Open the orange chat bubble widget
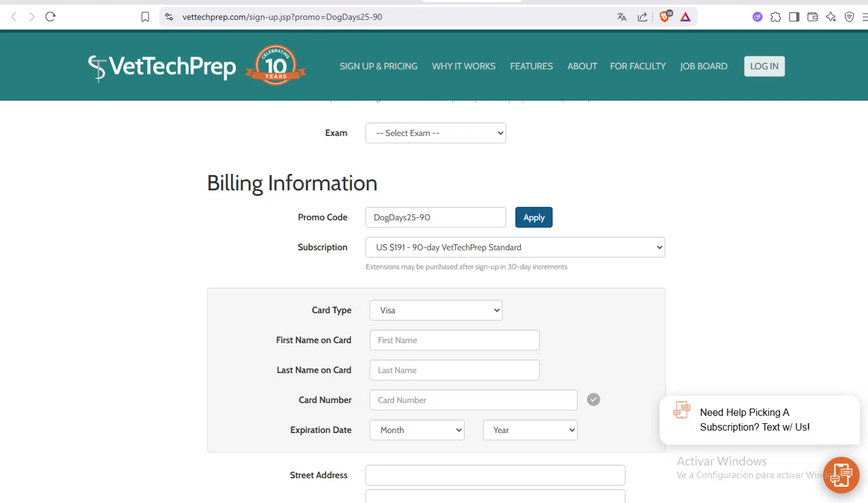Image resolution: width=868 pixels, height=503 pixels. click(x=841, y=475)
